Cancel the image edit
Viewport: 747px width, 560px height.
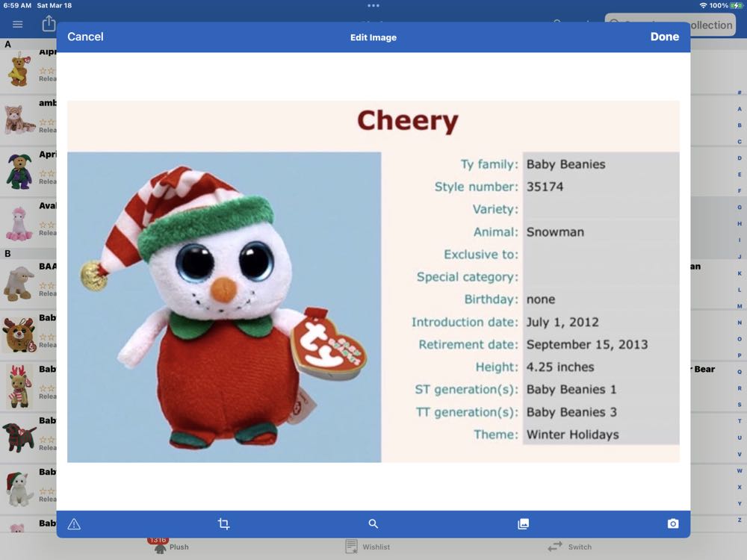coord(85,37)
